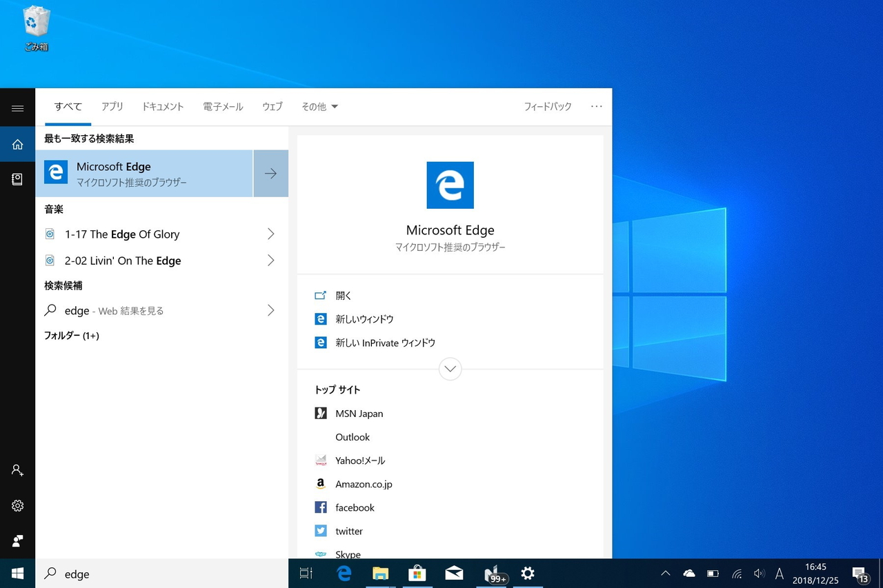Viewport: 883px width, 588px height.
Task: Open the volume speaker tray icon
Action: [759, 574]
